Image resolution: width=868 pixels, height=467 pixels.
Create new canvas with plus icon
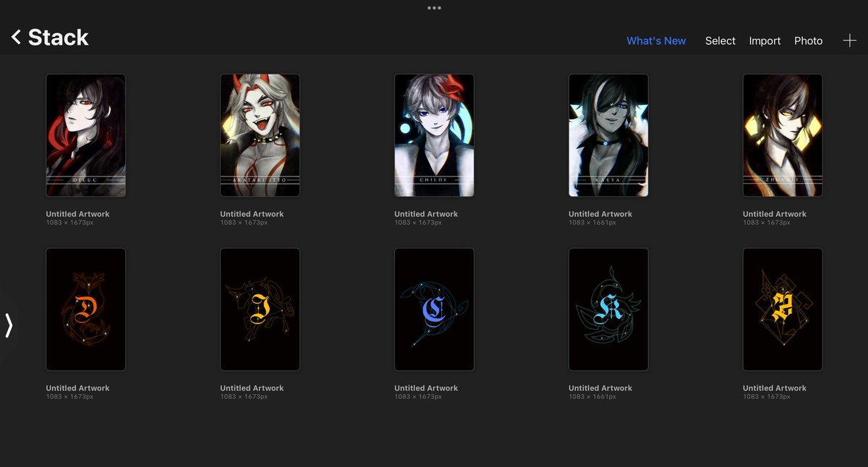850,40
